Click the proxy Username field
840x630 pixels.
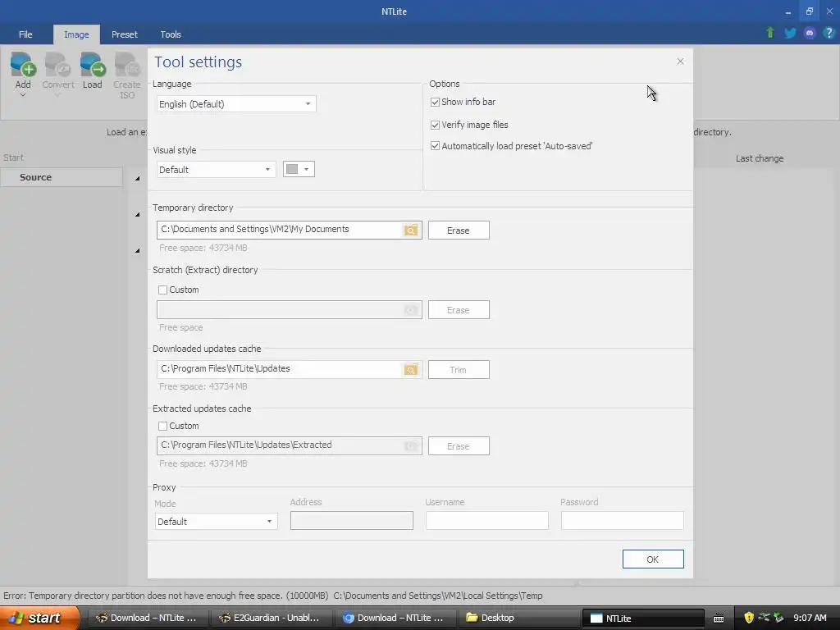click(x=487, y=520)
